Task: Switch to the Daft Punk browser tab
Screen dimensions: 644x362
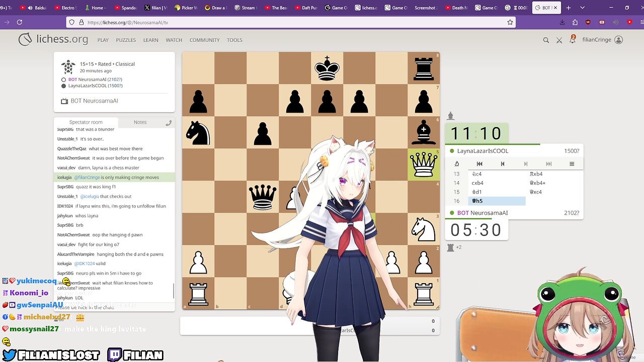Action: [306, 8]
